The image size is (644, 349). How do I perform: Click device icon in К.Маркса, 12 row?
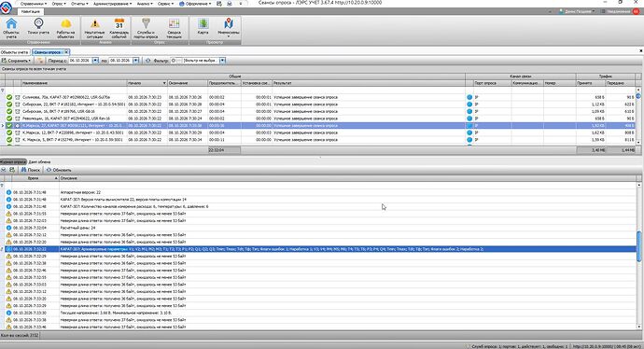(x=18, y=133)
